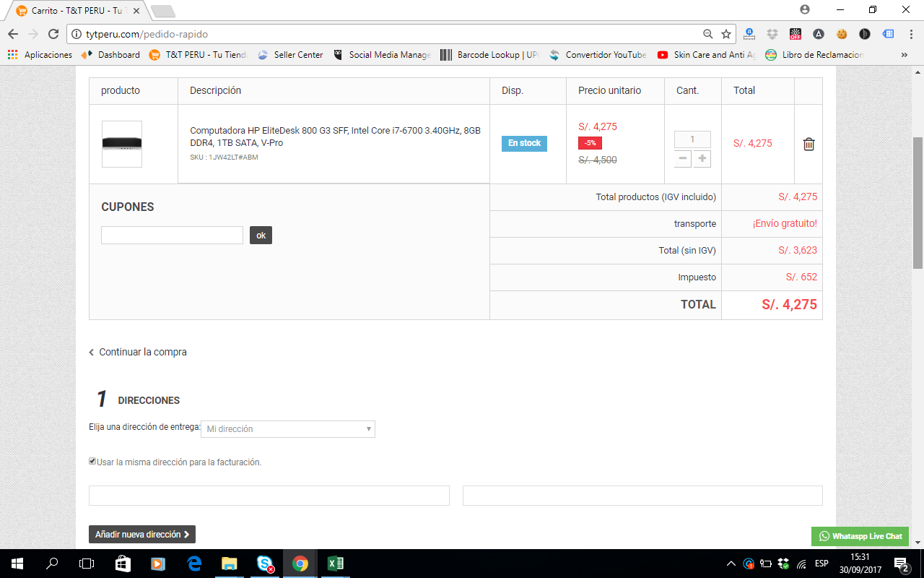Image resolution: width=924 pixels, height=578 pixels.
Task: Open the notification action center icon
Action: tap(902, 564)
